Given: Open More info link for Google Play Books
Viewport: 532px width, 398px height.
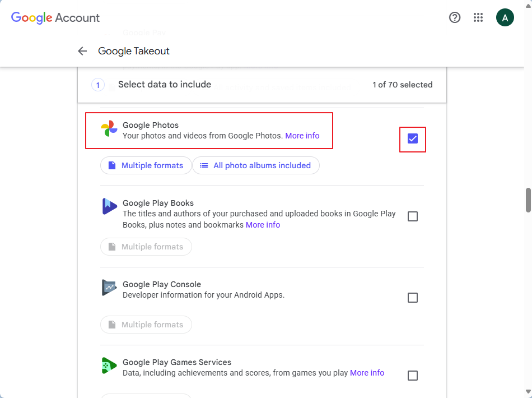Looking at the screenshot, I should [x=263, y=225].
